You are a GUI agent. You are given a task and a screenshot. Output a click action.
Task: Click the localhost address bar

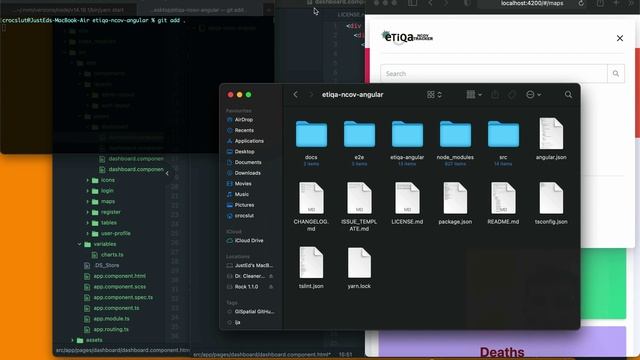532,3
